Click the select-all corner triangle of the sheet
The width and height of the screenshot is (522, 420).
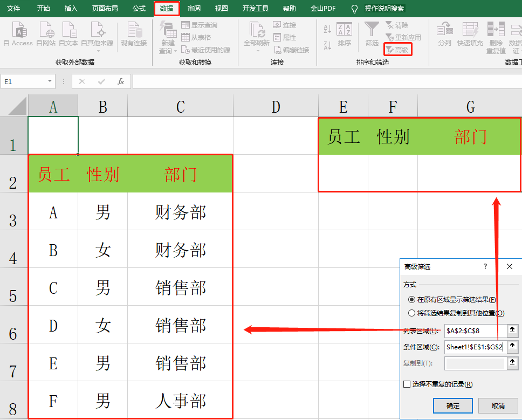coord(17,106)
